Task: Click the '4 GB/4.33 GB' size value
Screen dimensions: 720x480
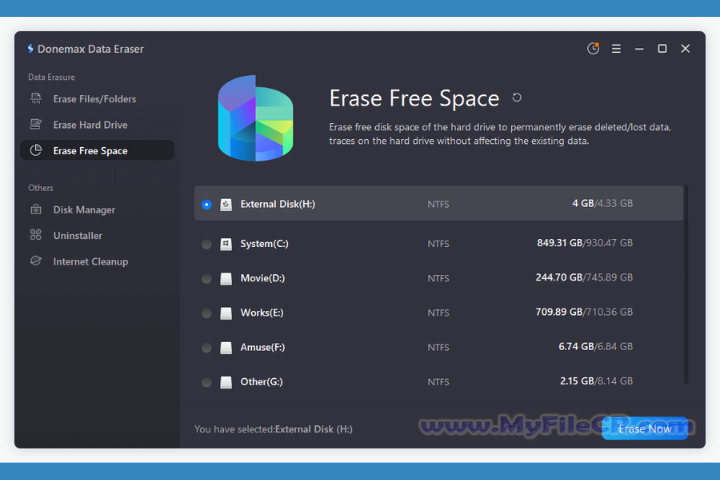Action: (x=602, y=203)
